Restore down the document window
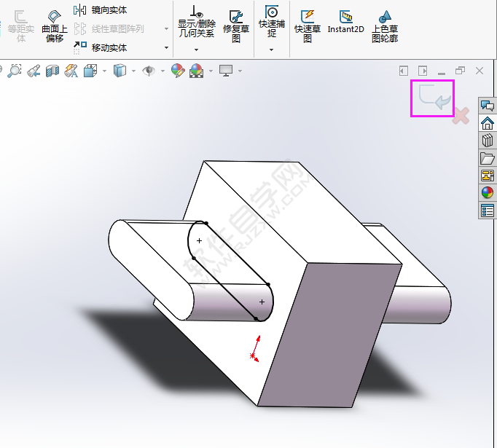This screenshot has width=497, height=448. click(x=461, y=71)
